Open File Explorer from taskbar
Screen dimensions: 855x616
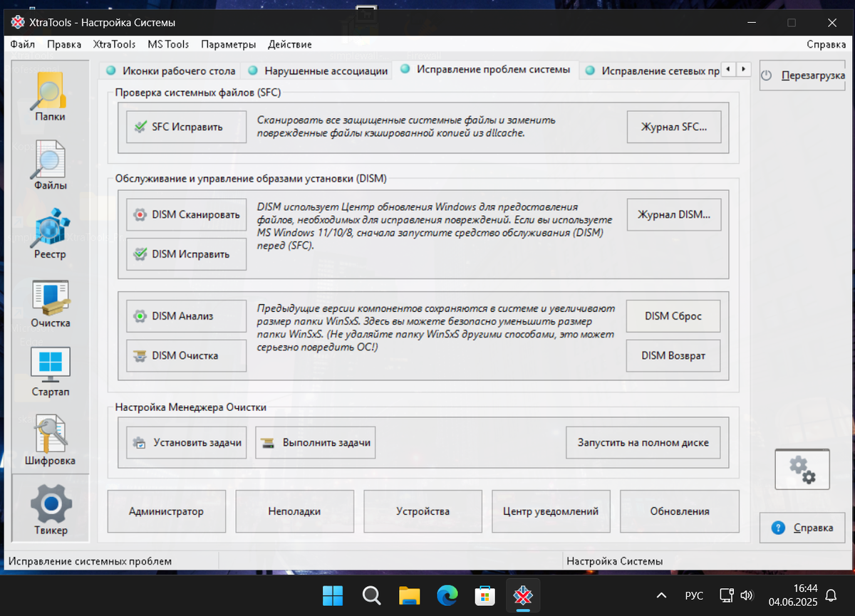point(409,595)
